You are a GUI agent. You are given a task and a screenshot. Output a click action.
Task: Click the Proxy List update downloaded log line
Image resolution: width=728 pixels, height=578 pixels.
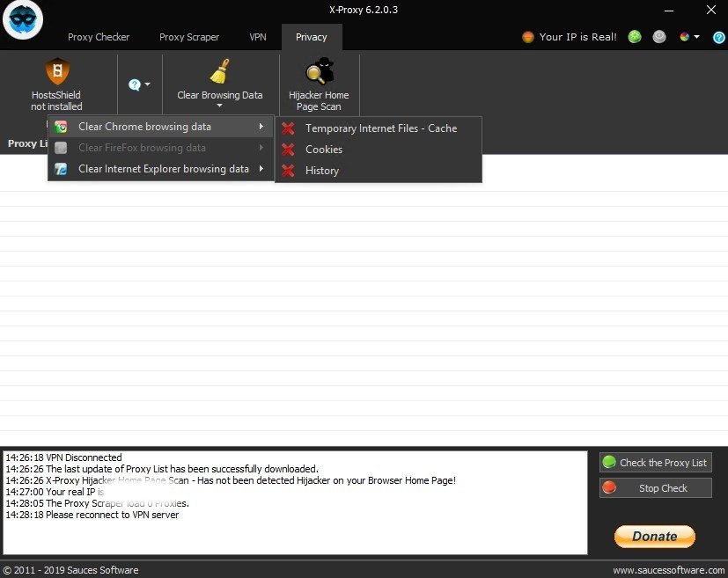pos(162,469)
